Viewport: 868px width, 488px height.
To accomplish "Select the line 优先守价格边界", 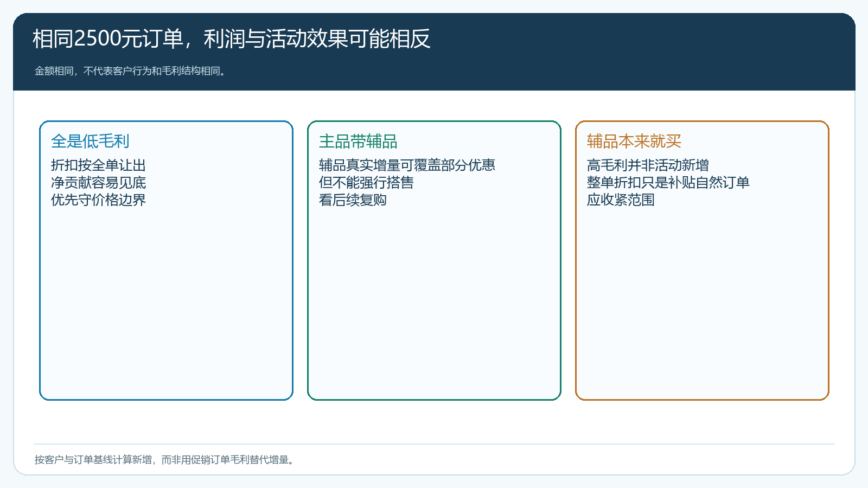I will [x=98, y=200].
